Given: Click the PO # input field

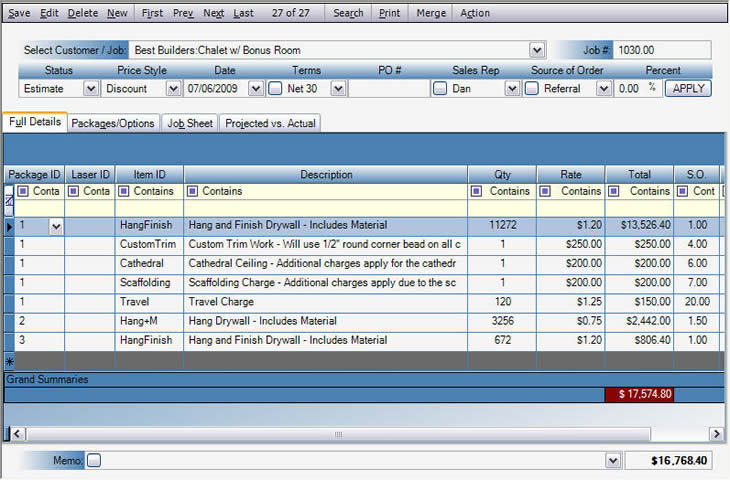Looking at the screenshot, I should coord(389,89).
